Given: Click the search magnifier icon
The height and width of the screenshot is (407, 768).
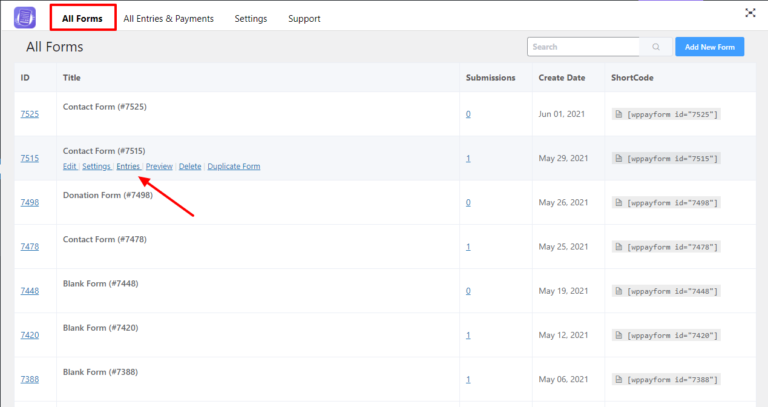Looking at the screenshot, I should point(656,47).
